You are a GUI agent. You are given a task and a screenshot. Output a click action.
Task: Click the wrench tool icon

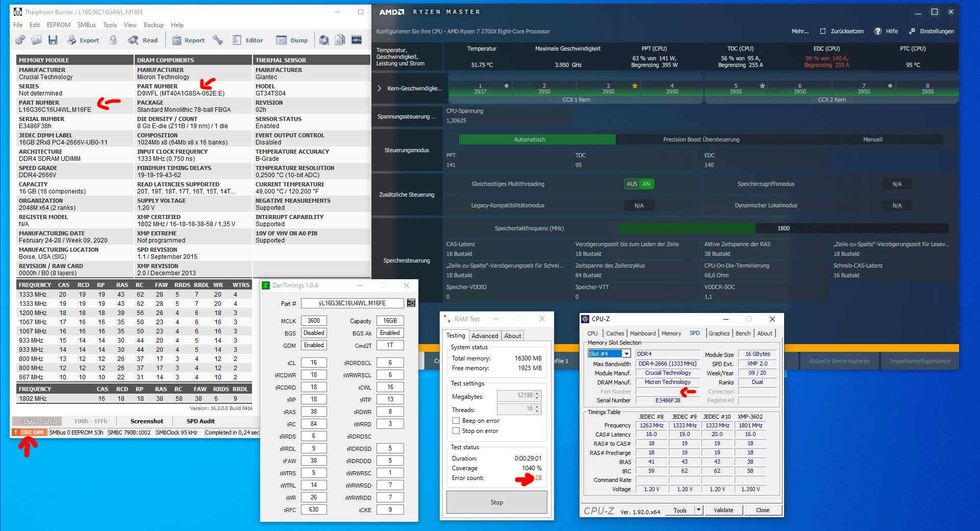coord(218,40)
